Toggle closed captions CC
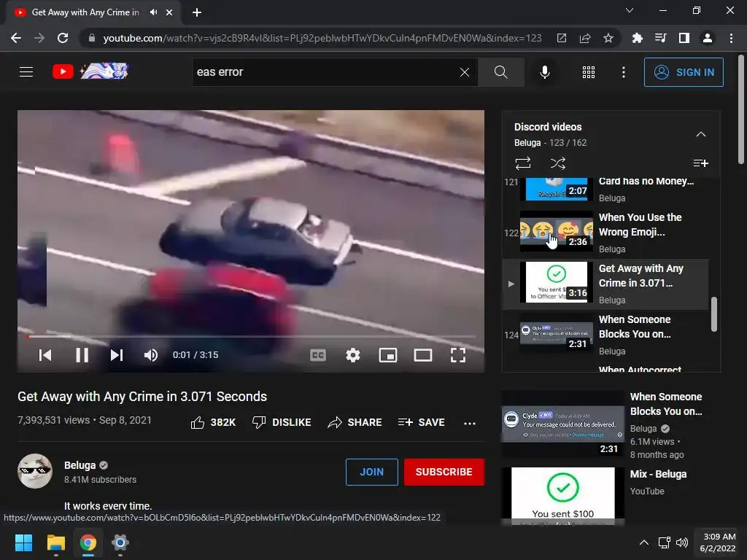The image size is (747, 560). (318, 355)
